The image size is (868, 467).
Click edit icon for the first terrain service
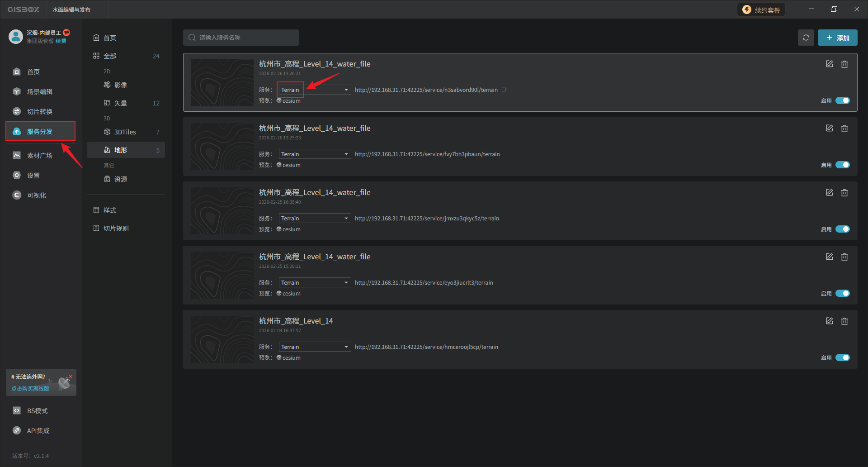click(829, 64)
